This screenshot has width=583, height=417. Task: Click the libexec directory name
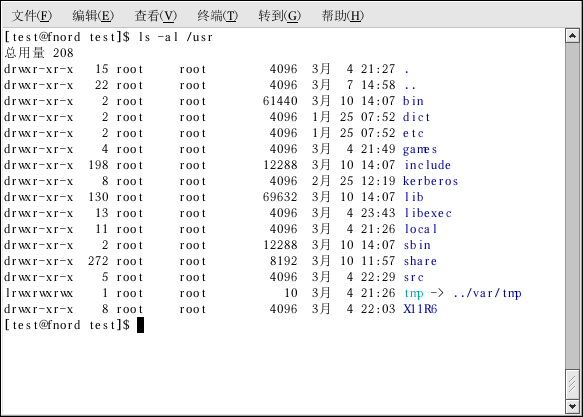[428, 213]
